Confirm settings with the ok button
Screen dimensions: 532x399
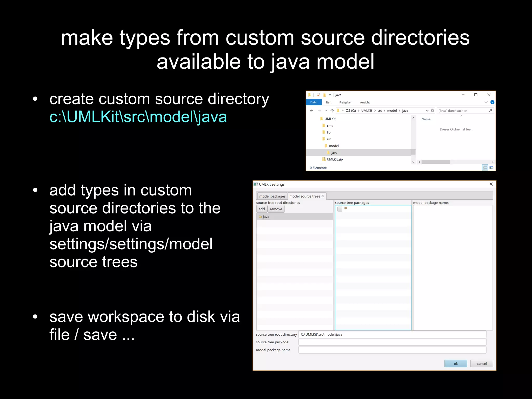coord(456,363)
